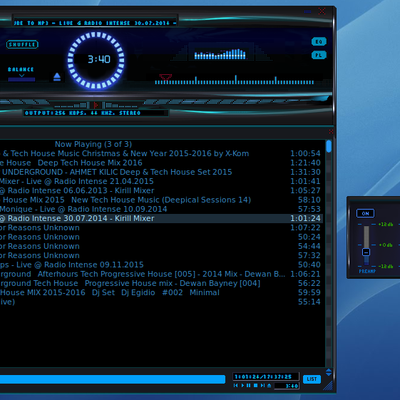Click playlist scroll up arrow
This screenshot has height=400, width=400.
329,370
